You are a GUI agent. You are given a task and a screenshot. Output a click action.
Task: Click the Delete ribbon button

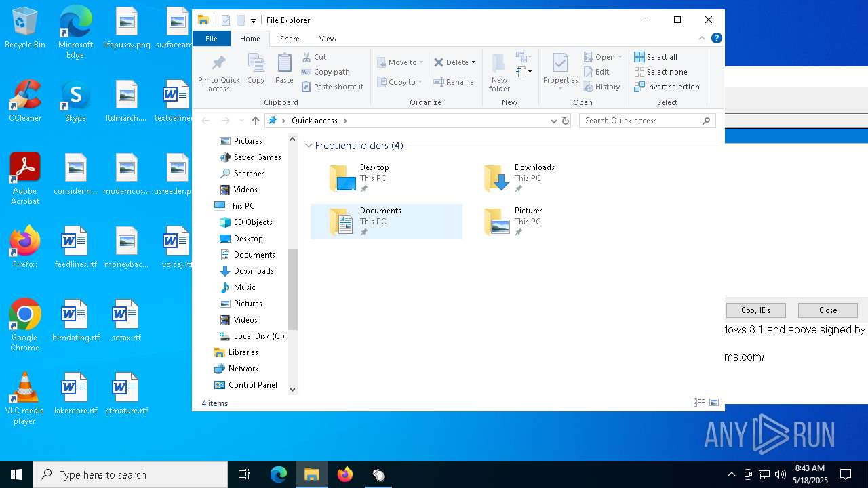pos(451,62)
